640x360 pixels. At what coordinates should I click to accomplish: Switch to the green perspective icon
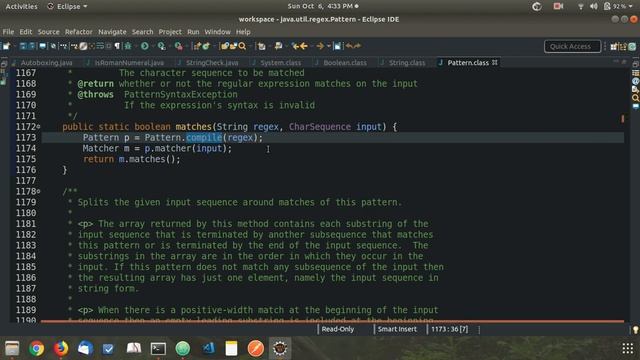pyautogui.click(x=632, y=46)
